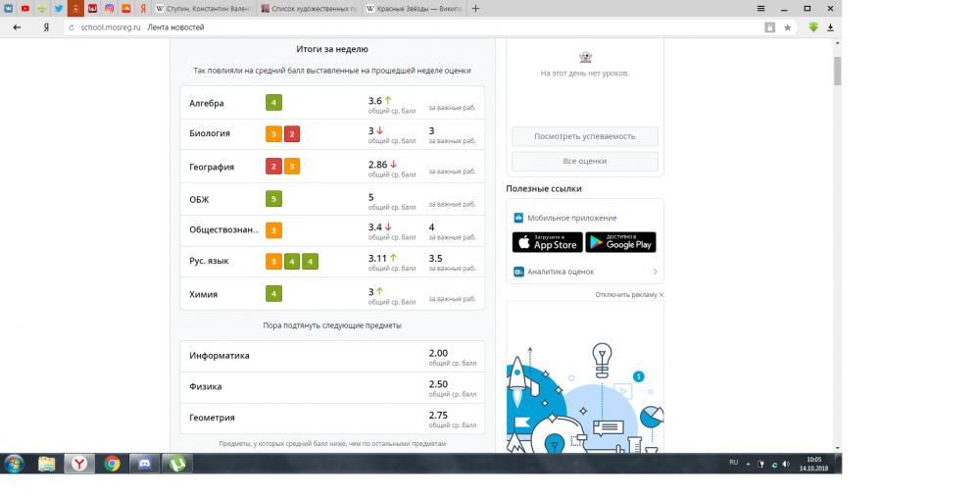
Task: Expand the Аналитика оценок chevron
Action: pos(655,272)
